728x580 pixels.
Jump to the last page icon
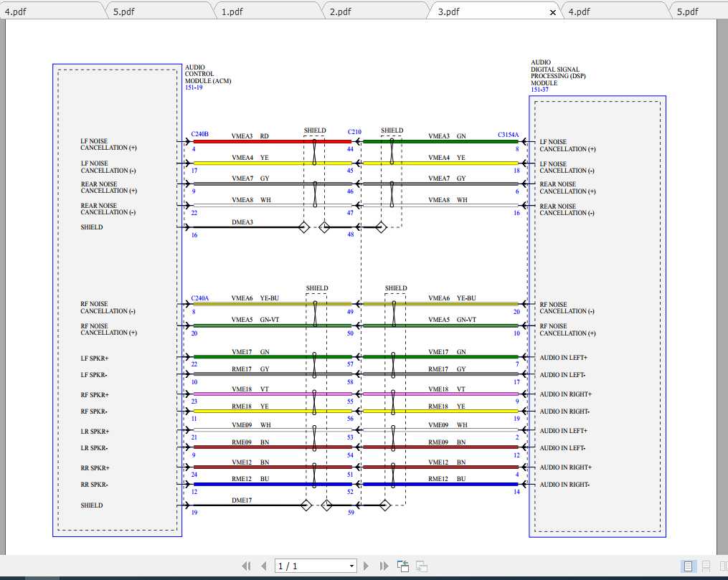383,566
